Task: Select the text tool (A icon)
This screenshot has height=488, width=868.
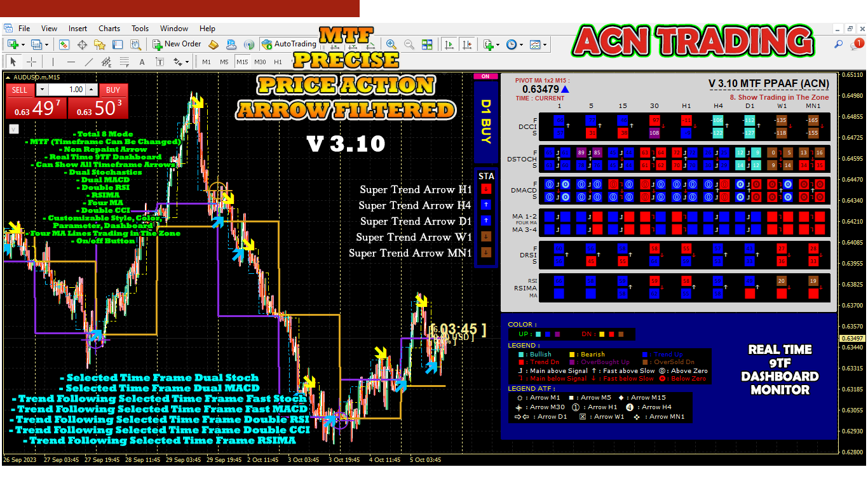Action: (142, 62)
